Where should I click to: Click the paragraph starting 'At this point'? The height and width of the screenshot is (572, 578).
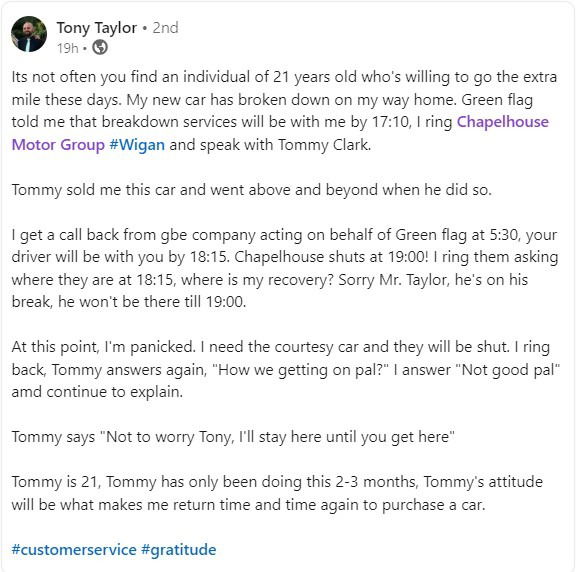coord(285,369)
